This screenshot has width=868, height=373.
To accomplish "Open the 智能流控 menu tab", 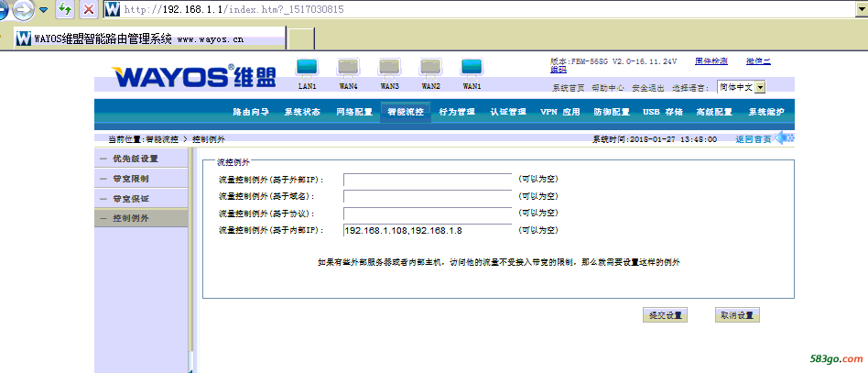I will (x=405, y=112).
